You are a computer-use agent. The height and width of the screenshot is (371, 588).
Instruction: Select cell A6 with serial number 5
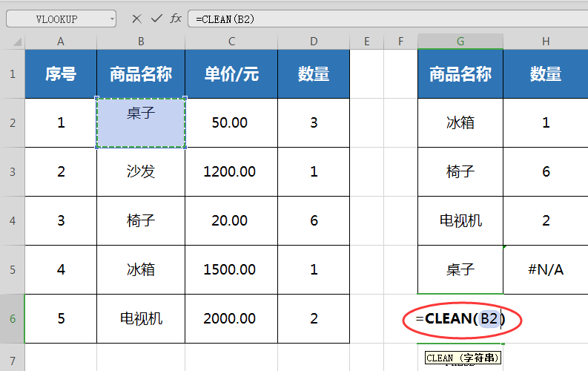coord(61,319)
